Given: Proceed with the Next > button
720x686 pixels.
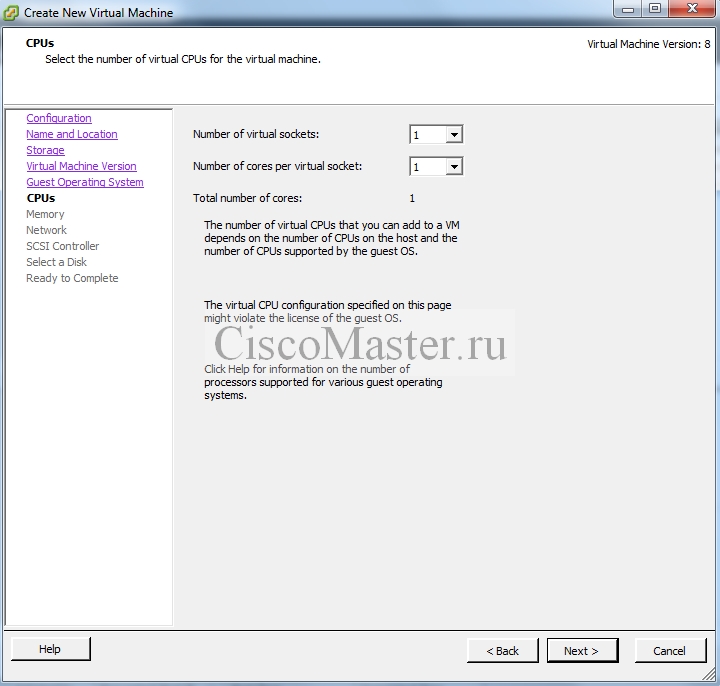Looking at the screenshot, I should click(x=582, y=651).
